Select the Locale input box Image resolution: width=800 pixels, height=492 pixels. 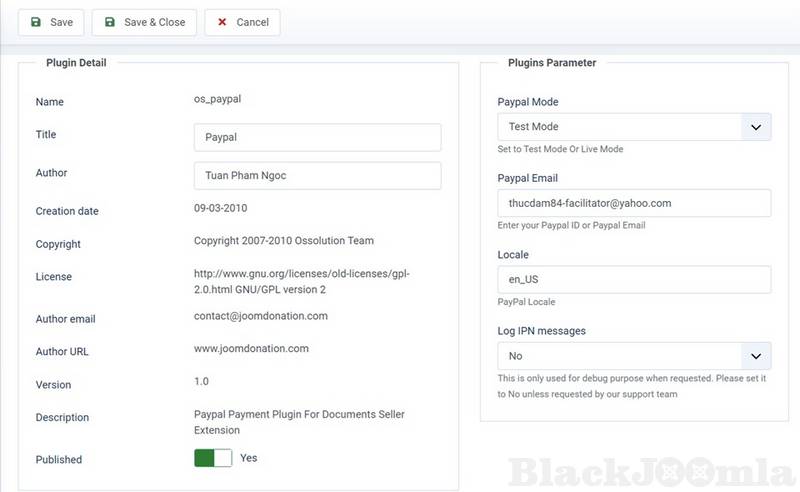(x=634, y=280)
